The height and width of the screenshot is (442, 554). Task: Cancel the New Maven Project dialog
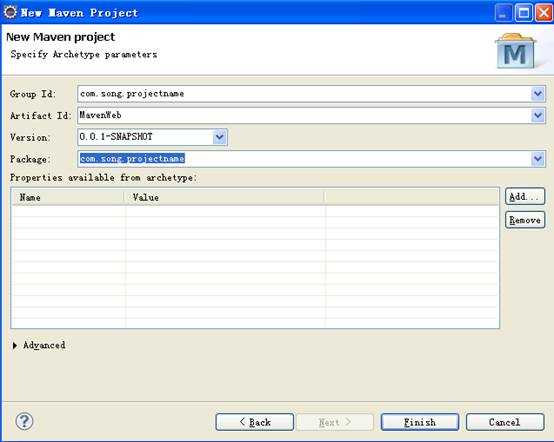(x=505, y=422)
